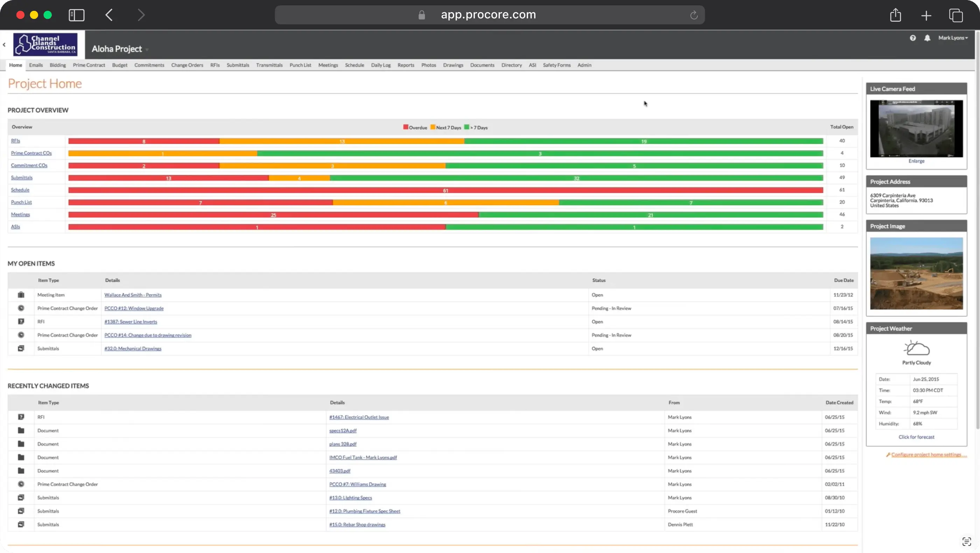Image resolution: width=980 pixels, height=553 pixels.
Task: Click the page reload icon in address bar
Action: point(694,15)
